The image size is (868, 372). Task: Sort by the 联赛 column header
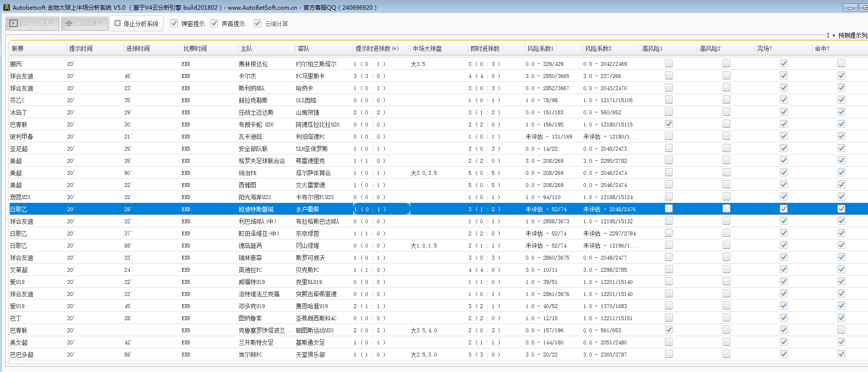pyautogui.click(x=18, y=48)
